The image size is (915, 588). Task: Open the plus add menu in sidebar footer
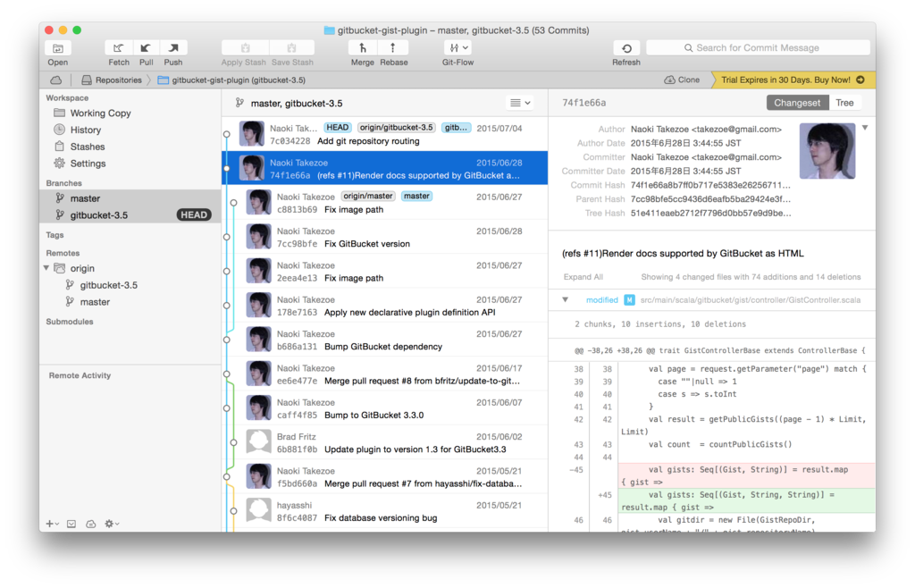pyautogui.click(x=53, y=524)
